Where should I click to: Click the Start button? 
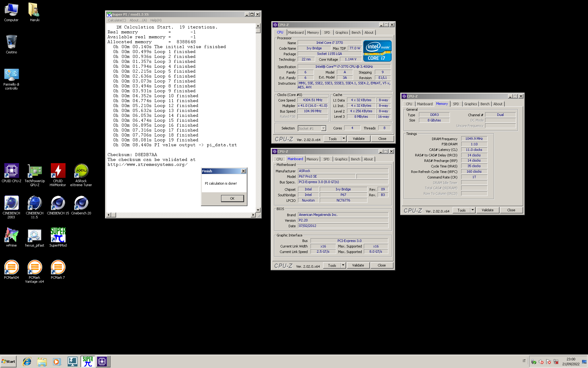(8, 362)
